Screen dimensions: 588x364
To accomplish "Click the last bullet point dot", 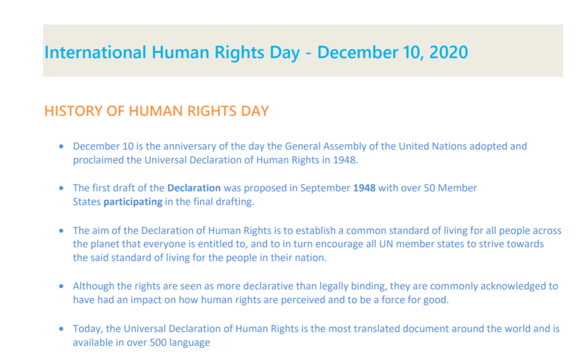I will [x=61, y=329].
